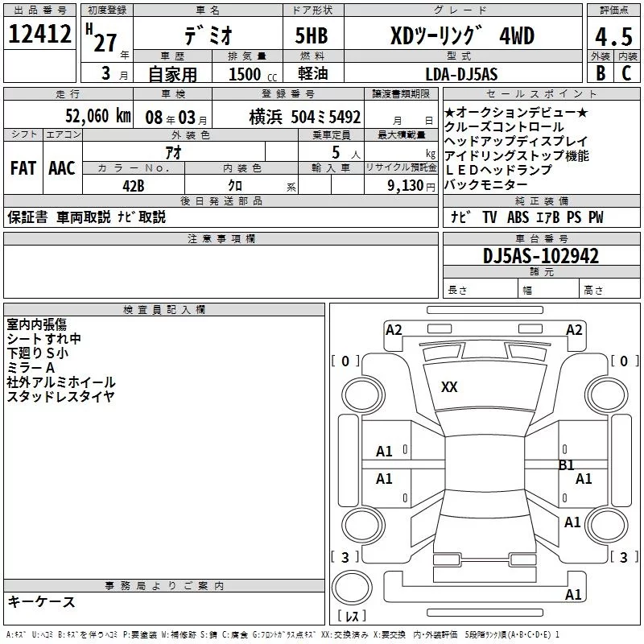Click recycle deposit 9,130円
Screen dimensions: 644x644
pyautogui.click(x=411, y=186)
